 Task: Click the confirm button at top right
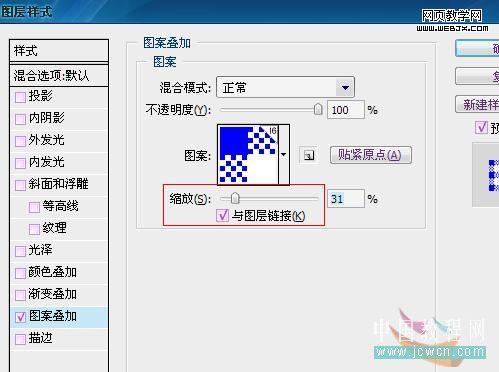coord(477,49)
